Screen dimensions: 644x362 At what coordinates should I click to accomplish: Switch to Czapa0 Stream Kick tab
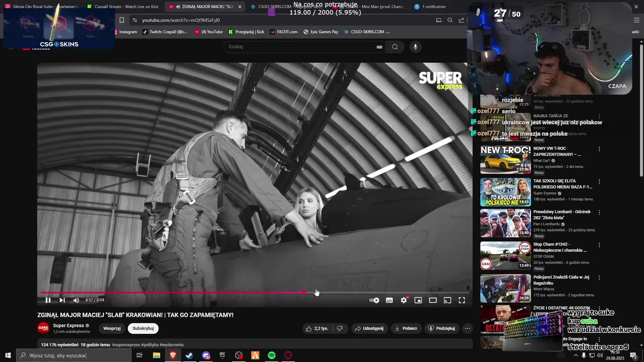coord(123,7)
